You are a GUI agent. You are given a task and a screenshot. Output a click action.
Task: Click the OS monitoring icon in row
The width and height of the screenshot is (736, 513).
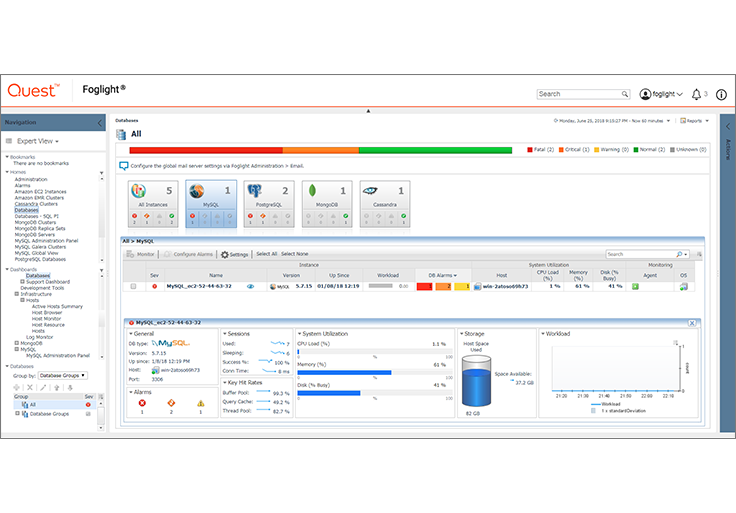click(x=683, y=286)
